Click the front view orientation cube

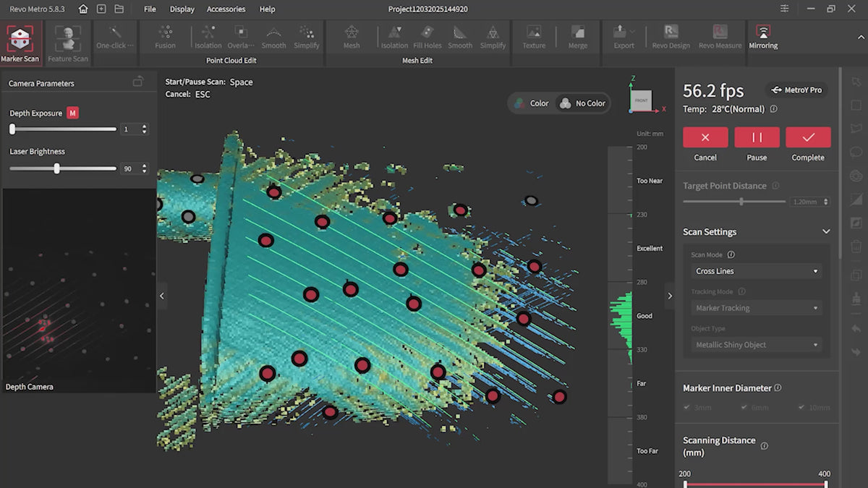coord(641,100)
